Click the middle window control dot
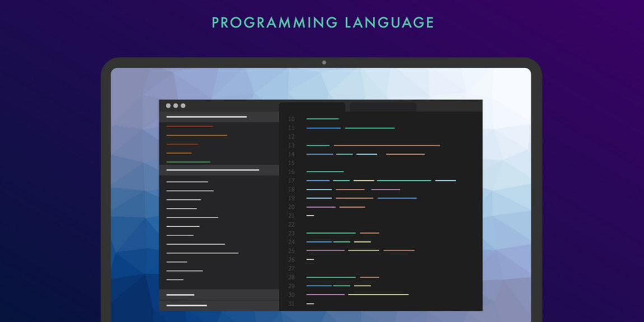This screenshot has width=644, height=322. pos(175,106)
